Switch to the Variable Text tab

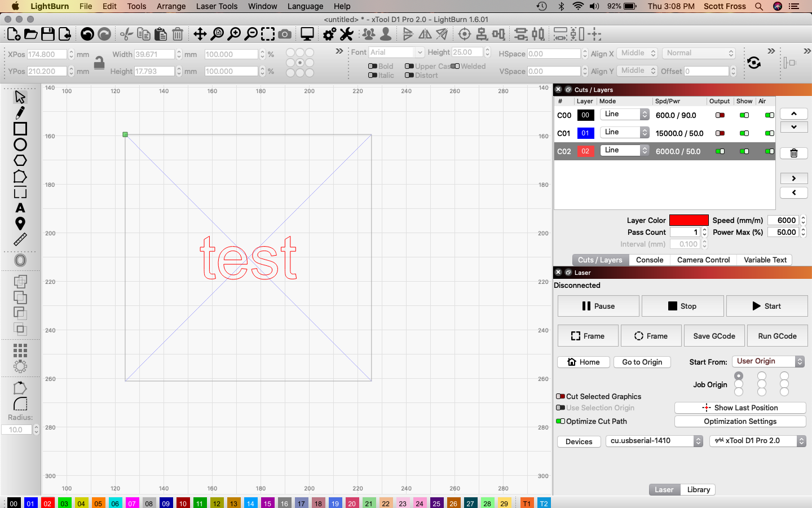tap(765, 260)
